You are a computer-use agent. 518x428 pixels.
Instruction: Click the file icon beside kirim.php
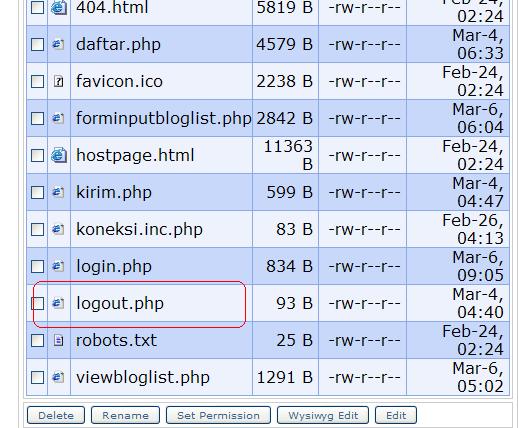(x=58, y=192)
